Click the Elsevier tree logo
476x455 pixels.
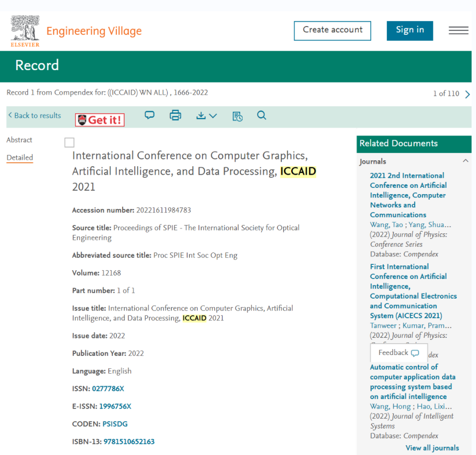(x=25, y=31)
